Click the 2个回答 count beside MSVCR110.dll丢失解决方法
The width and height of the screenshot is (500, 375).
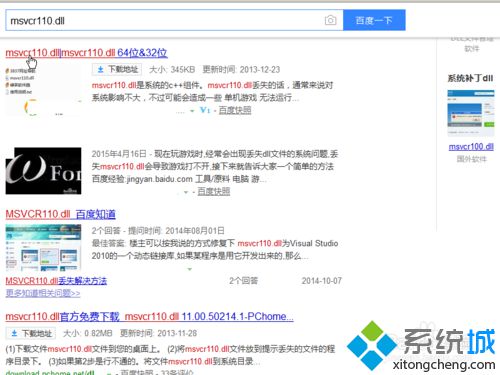tap(243, 281)
